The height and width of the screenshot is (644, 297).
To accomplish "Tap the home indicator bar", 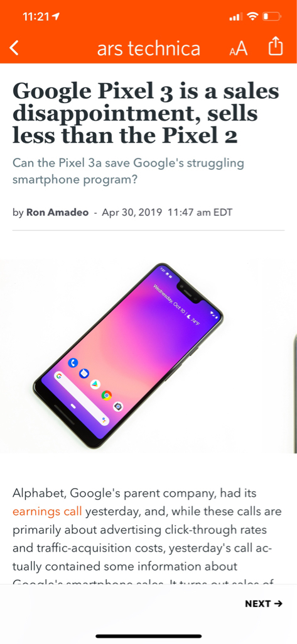I will coord(148,636).
